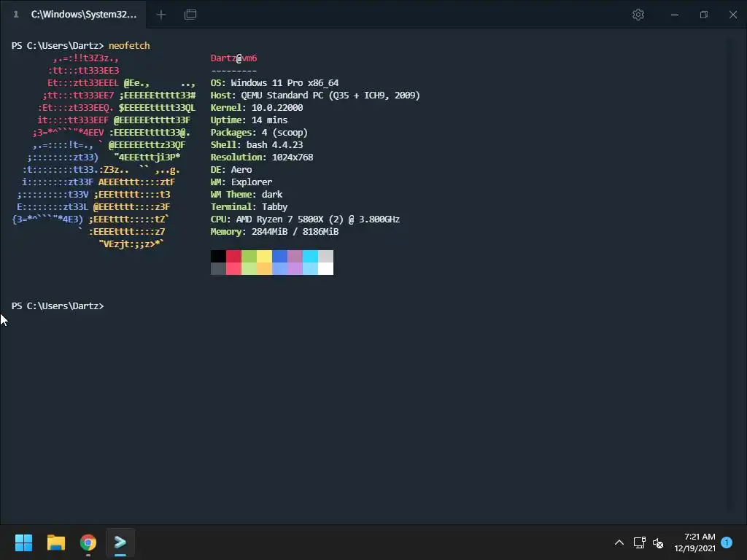
Task: Open the Windows Start menu
Action: click(23, 542)
